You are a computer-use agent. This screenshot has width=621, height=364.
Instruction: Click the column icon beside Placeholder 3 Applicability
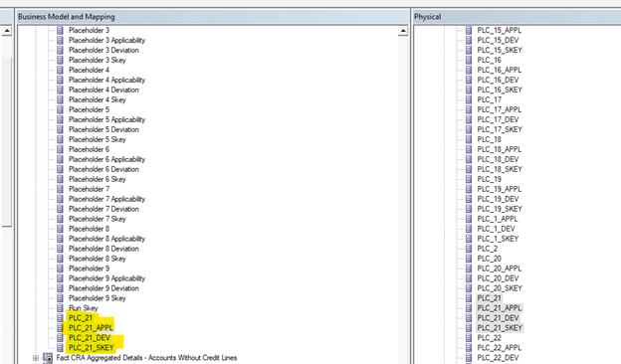(x=60, y=40)
